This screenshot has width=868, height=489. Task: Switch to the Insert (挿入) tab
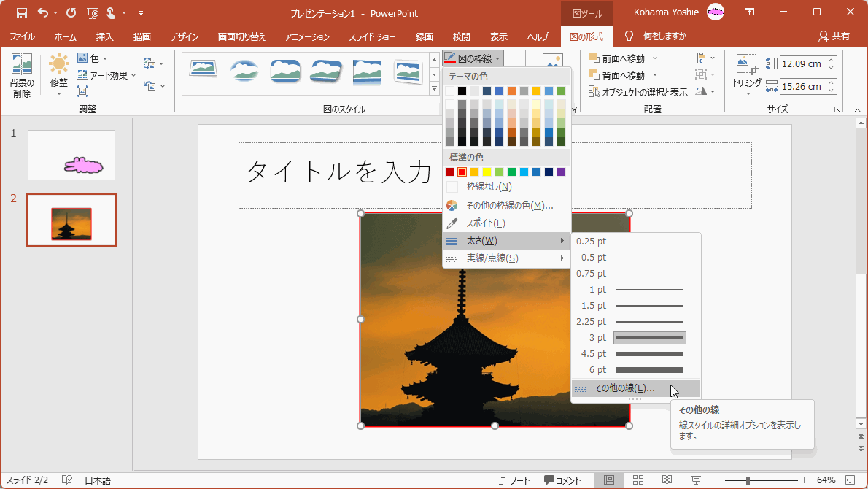click(104, 36)
